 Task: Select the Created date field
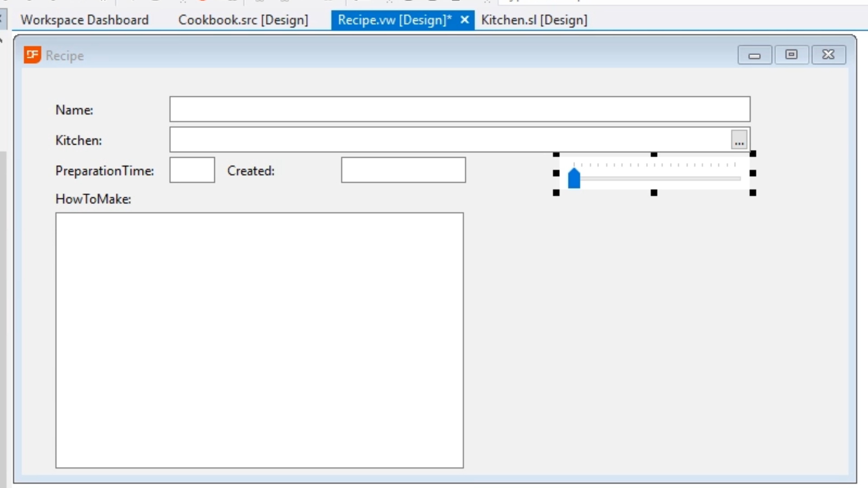pos(403,170)
